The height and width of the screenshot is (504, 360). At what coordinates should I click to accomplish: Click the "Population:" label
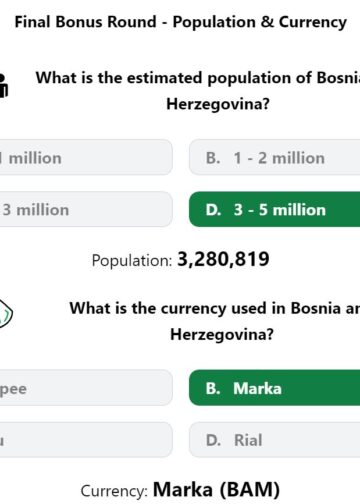point(132,260)
